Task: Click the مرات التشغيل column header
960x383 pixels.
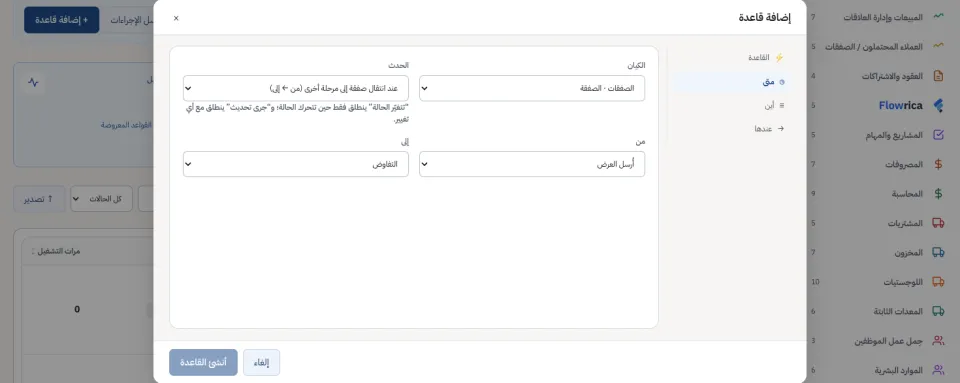Action: tap(59, 251)
